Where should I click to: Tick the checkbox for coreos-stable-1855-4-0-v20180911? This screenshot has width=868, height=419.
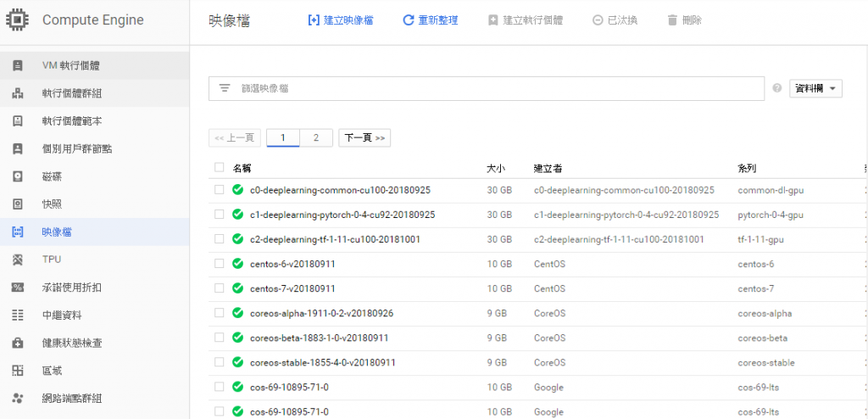click(220, 362)
